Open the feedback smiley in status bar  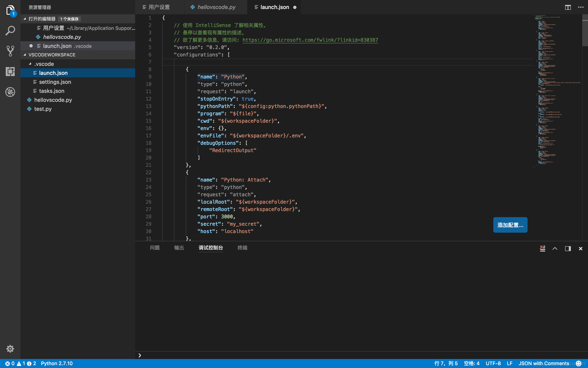tap(579, 363)
